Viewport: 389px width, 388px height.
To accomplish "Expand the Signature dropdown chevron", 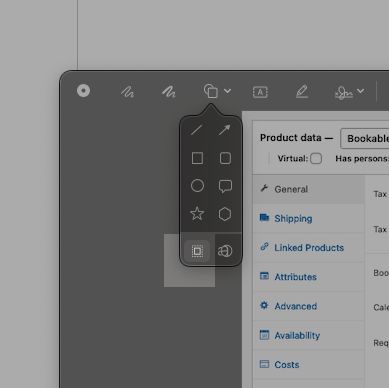I will coord(360,91).
